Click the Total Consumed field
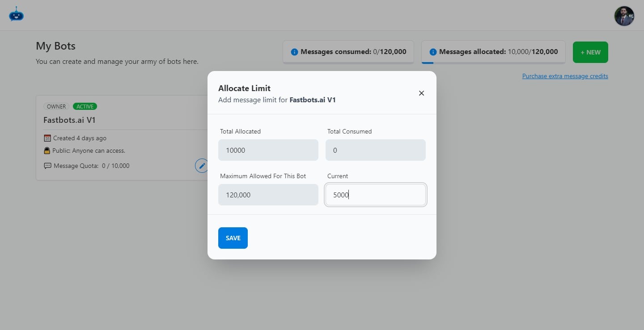Viewport: 644px width, 330px height. pos(376,150)
